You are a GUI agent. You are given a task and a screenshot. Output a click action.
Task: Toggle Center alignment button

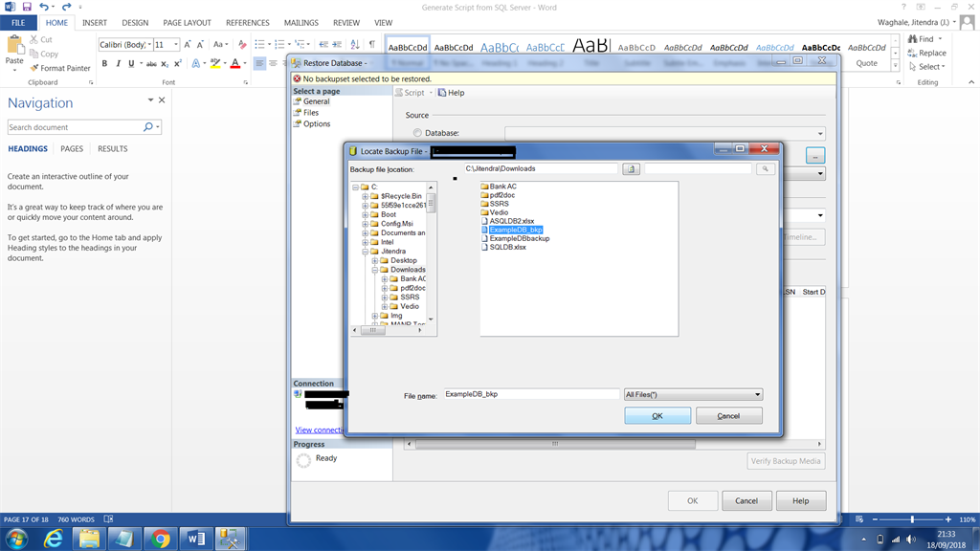[273, 63]
